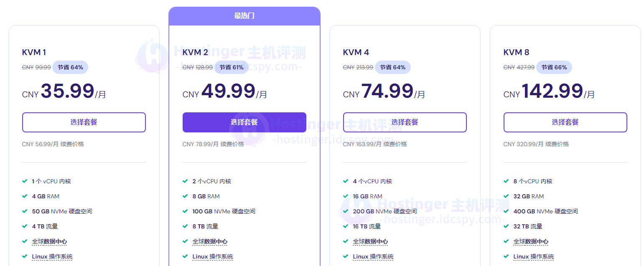Click the 最热门 banner on KVM 2
Image resolution: width=644 pixels, height=266 pixels.
click(244, 16)
